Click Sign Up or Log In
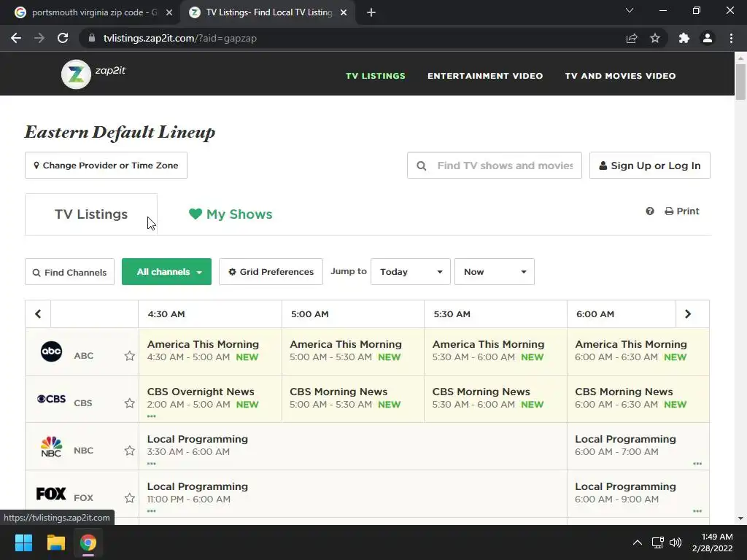Image resolution: width=747 pixels, height=560 pixels. point(650,166)
